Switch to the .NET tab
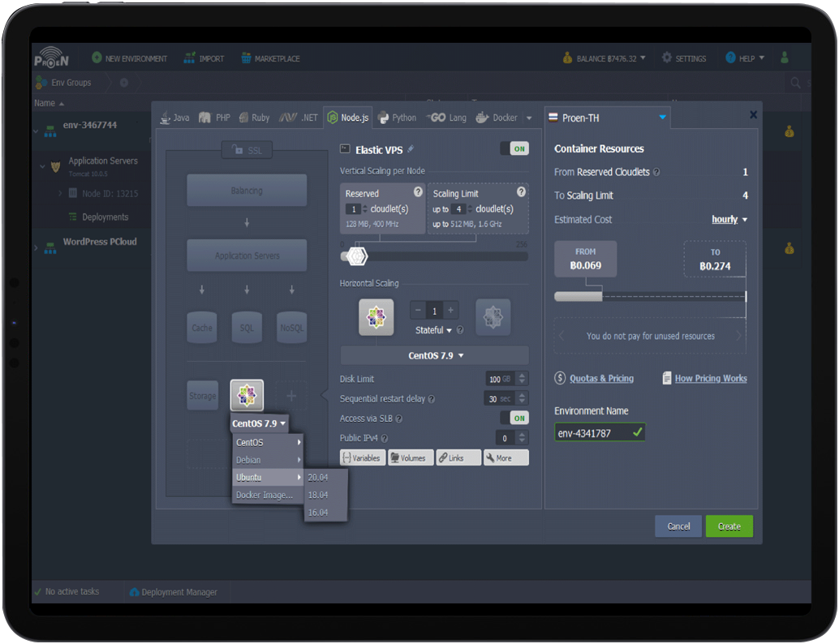Image resolution: width=839 pixels, height=644 pixels. pyautogui.click(x=299, y=118)
